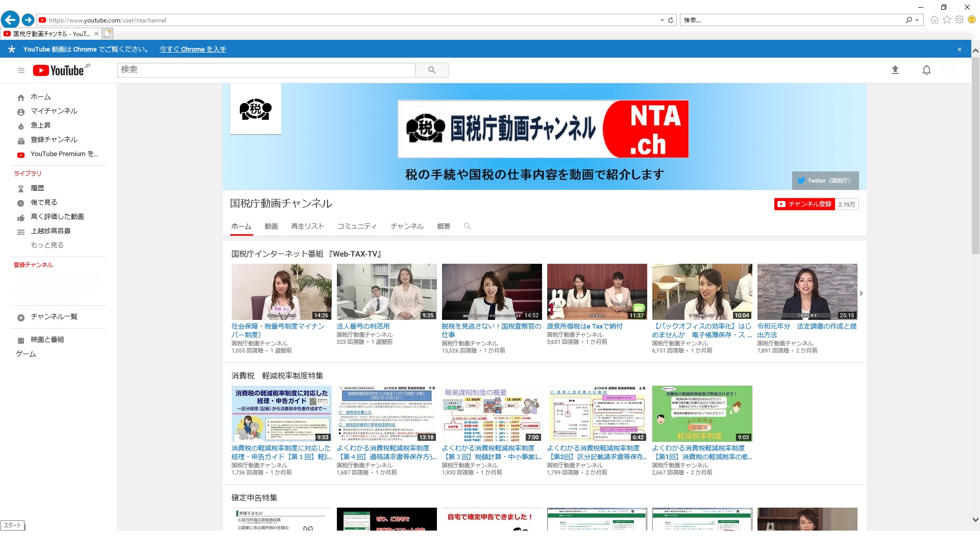Play the 9:03 軽減税率制度 green thumbnail
980x551 pixels.
tap(702, 414)
